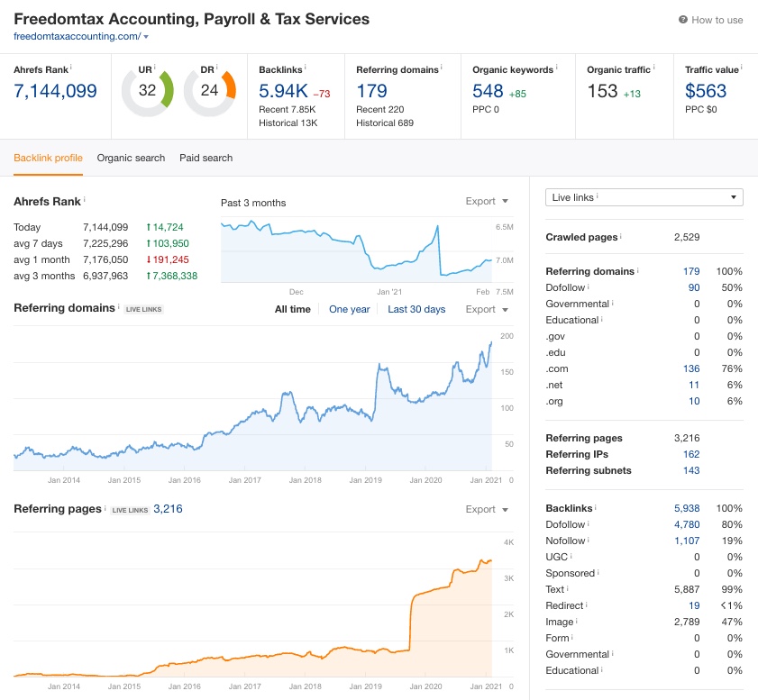Click the info icon beside Organic traffic

pyautogui.click(x=653, y=67)
